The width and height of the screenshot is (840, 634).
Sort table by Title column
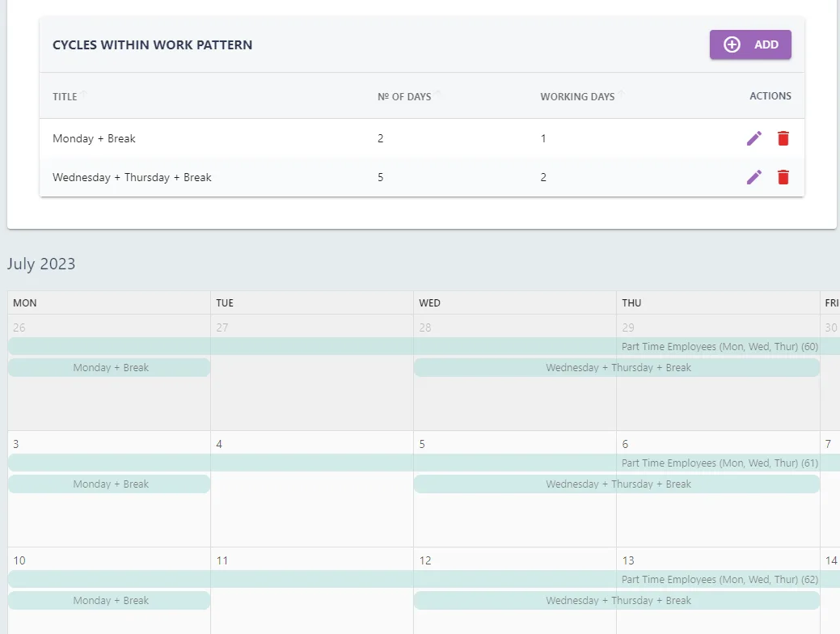[x=65, y=96]
